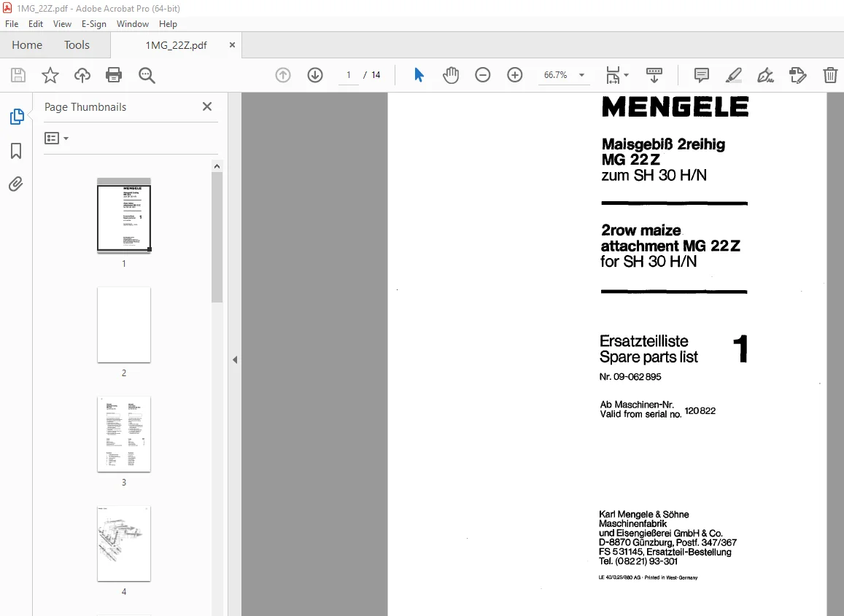
Task: Add file to starred favorites
Action: pyautogui.click(x=50, y=75)
